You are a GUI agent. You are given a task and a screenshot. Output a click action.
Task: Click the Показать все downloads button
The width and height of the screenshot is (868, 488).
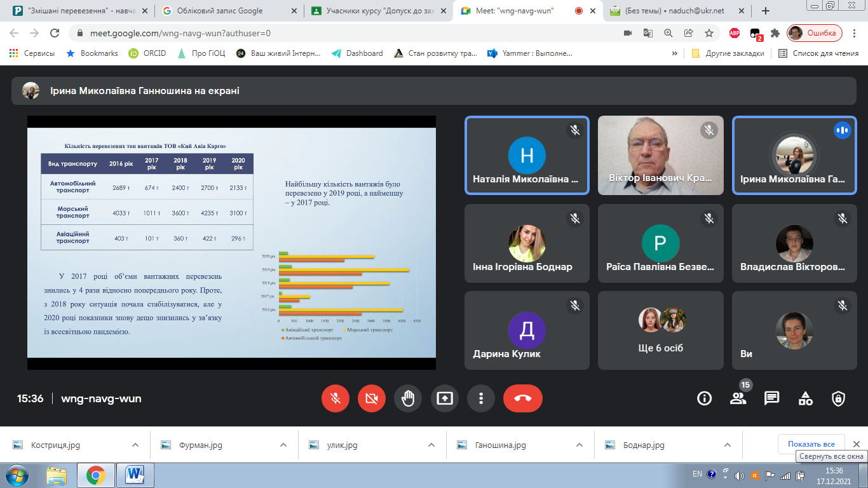[811, 444]
